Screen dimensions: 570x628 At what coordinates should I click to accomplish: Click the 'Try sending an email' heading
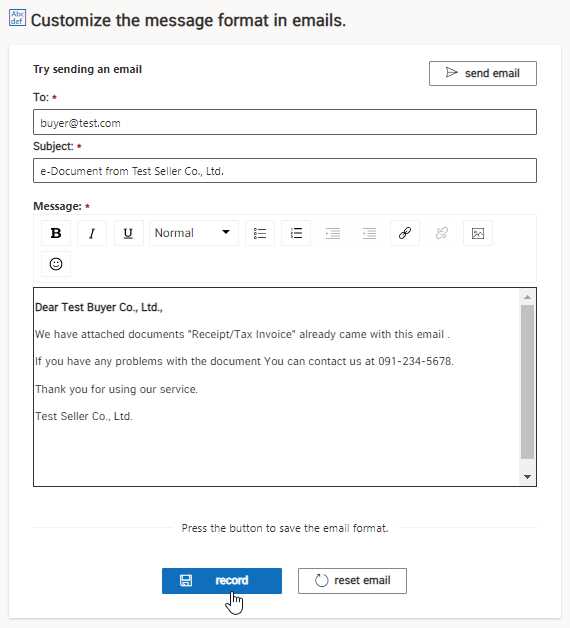click(87, 69)
